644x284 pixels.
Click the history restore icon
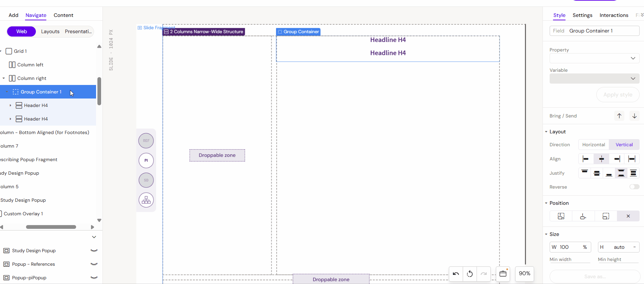click(x=470, y=274)
